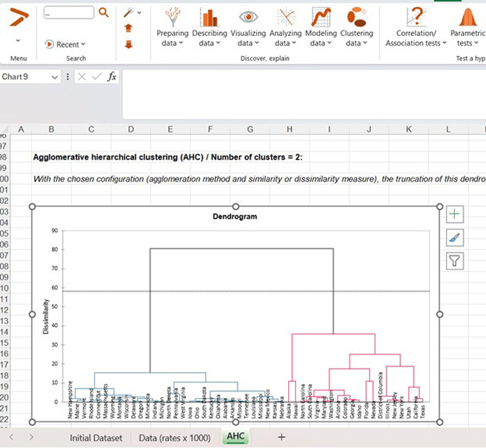
Task: Open Chart Styles paintbrush button
Action: 455,238
